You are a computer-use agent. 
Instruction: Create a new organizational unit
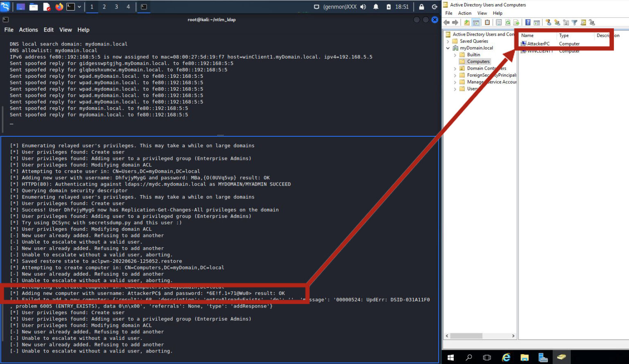tap(566, 22)
